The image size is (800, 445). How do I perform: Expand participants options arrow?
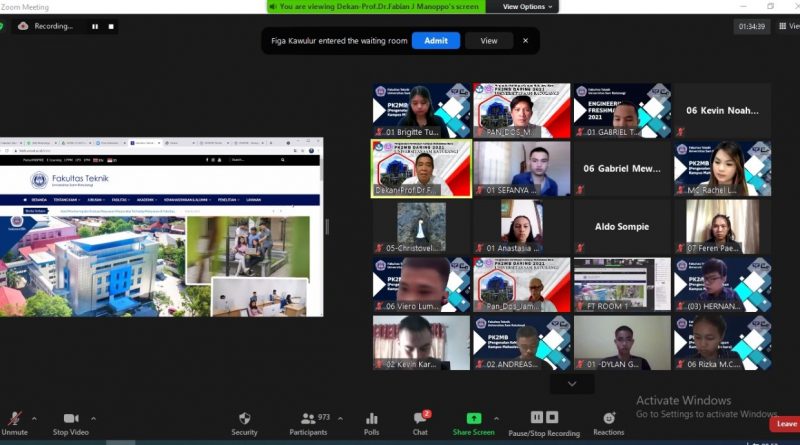340,418
